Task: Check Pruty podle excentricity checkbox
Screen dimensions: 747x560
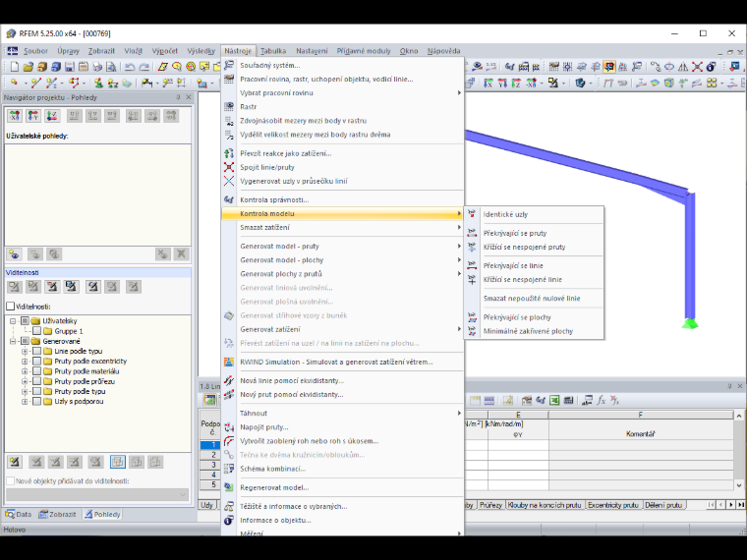Action: click(36, 361)
